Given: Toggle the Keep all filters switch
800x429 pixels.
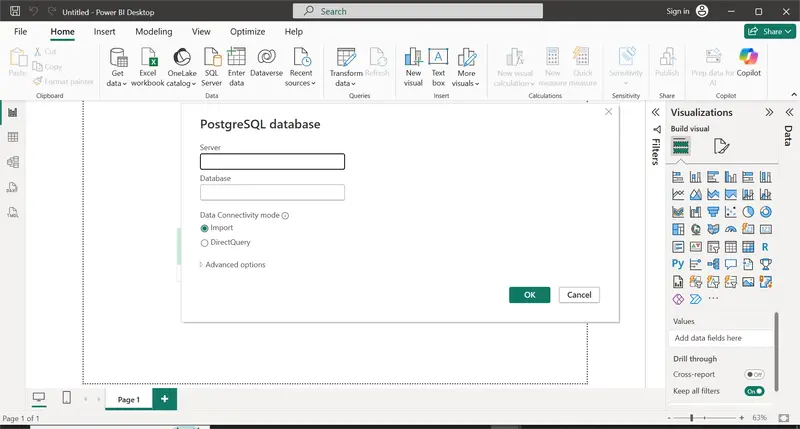Looking at the screenshot, I should click(x=754, y=391).
